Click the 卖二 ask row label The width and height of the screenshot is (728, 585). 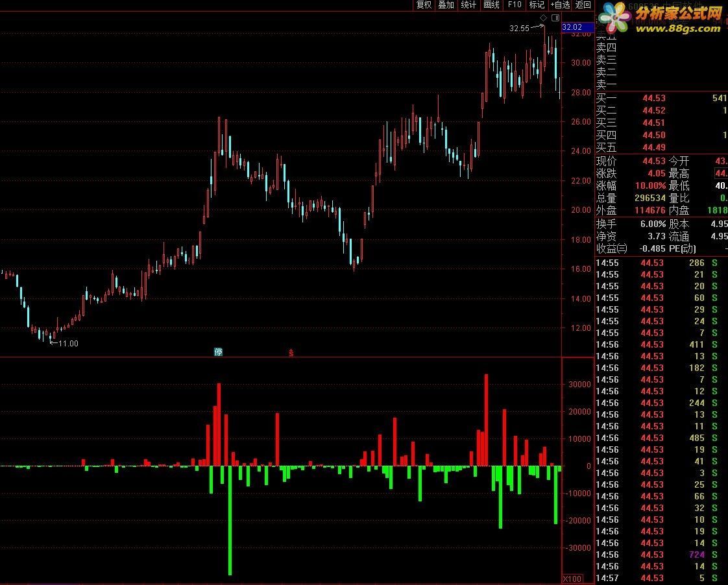click(x=607, y=73)
